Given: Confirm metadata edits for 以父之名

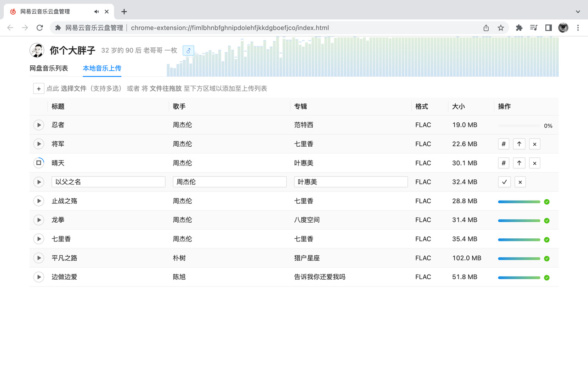Looking at the screenshot, I should (504, 182).
